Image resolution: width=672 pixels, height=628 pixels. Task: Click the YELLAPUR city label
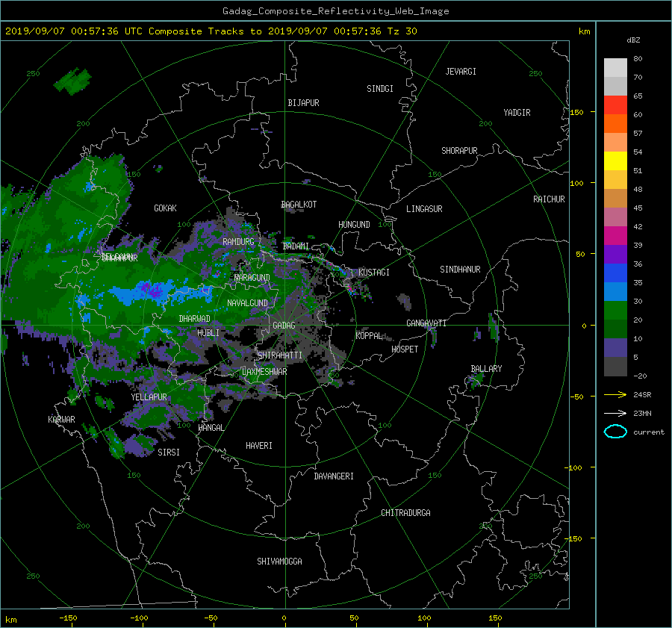[x=149, y=397]
